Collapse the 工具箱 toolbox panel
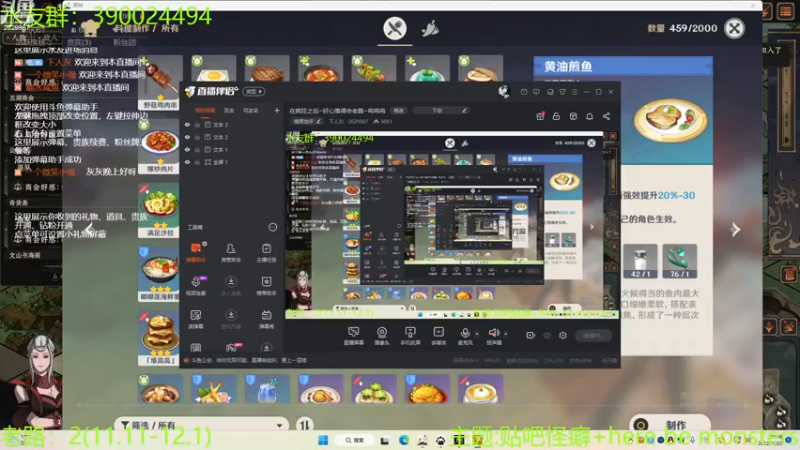 pyautogui.click(x=273, y=227)
